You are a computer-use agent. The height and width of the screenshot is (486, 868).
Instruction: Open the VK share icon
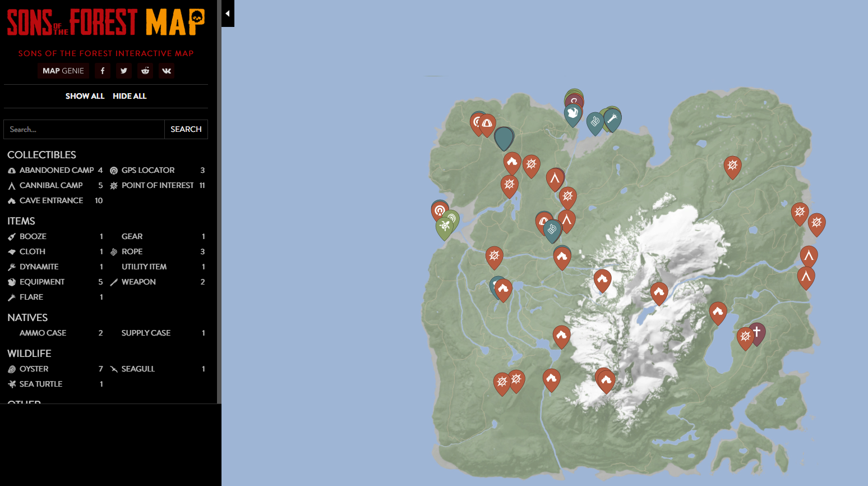[x=167, y=71]
